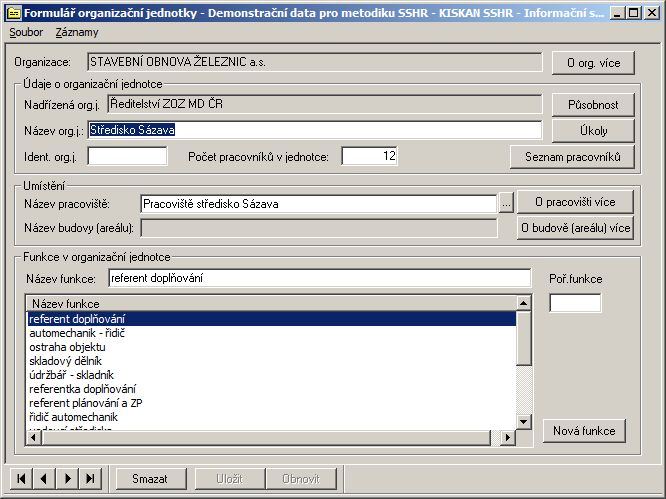The width and height of the screenshot is (666, 499).
Task: Go to the previous record
Action: (x=43, y=479)
